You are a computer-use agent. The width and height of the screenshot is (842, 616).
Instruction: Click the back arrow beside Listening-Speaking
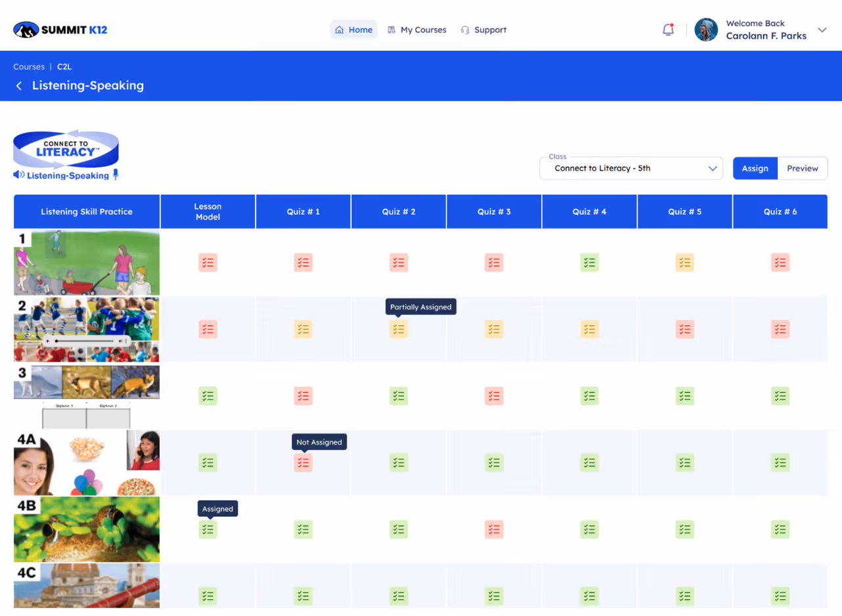tap(19, 86)
